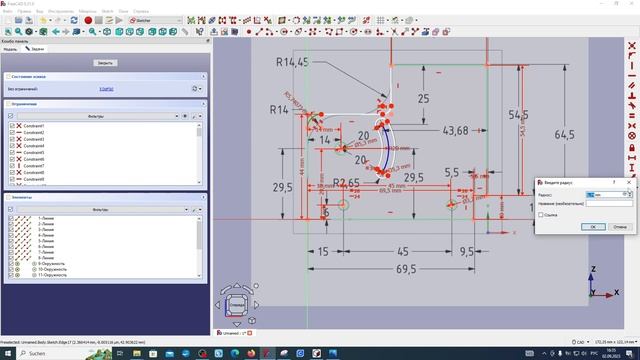Select the Create line tool

259,31
